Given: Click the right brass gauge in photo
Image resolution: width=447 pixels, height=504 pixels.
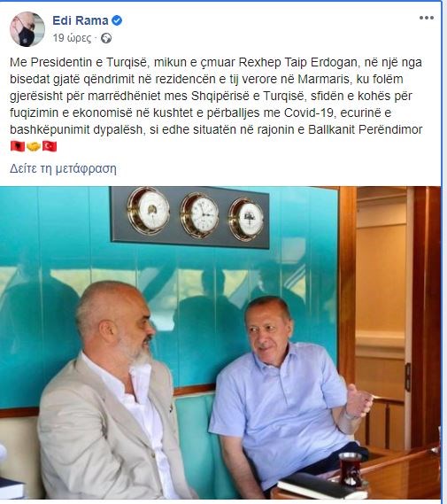Looking at the screenshot, I should [x=247, y=219].
